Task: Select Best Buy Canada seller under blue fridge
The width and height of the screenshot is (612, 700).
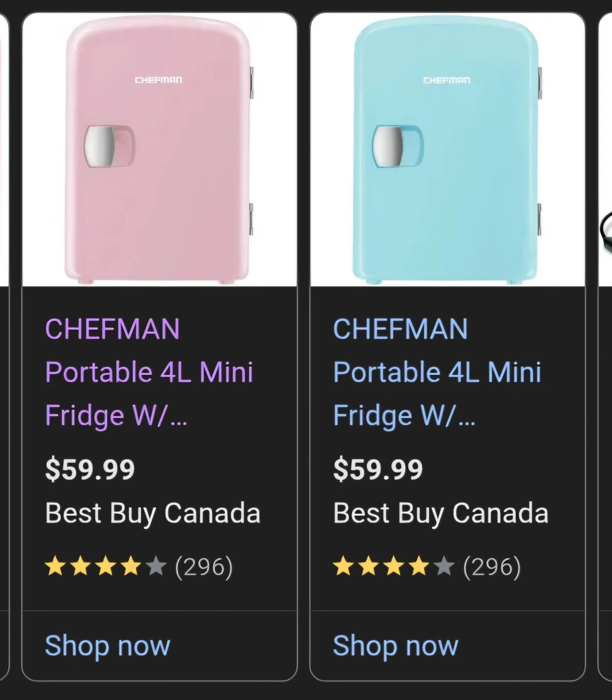Action: point(441,513)
